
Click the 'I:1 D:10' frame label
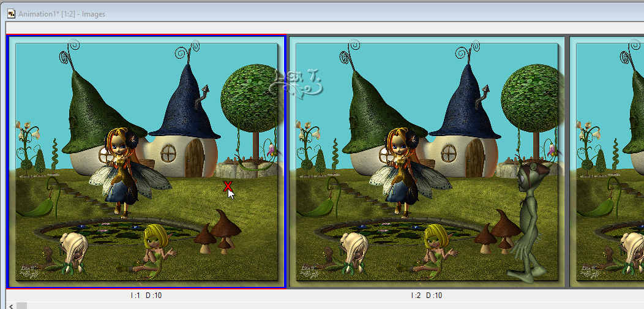coord(146,296)
